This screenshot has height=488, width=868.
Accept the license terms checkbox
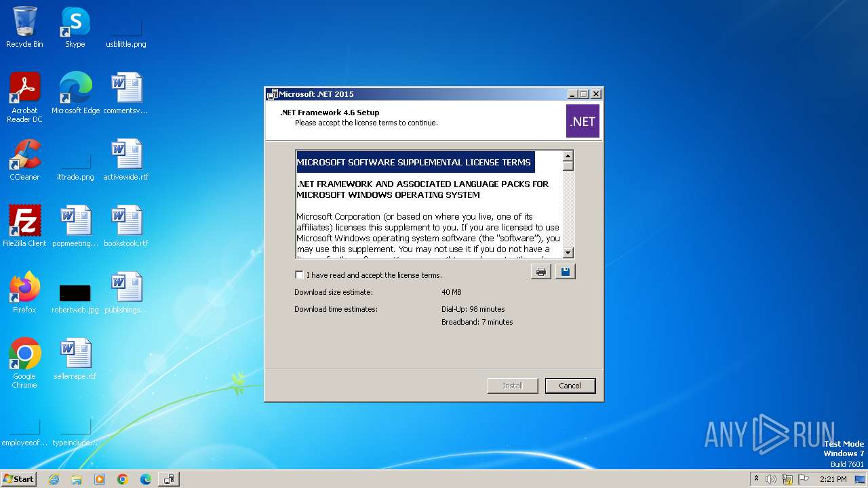(299, 274)
